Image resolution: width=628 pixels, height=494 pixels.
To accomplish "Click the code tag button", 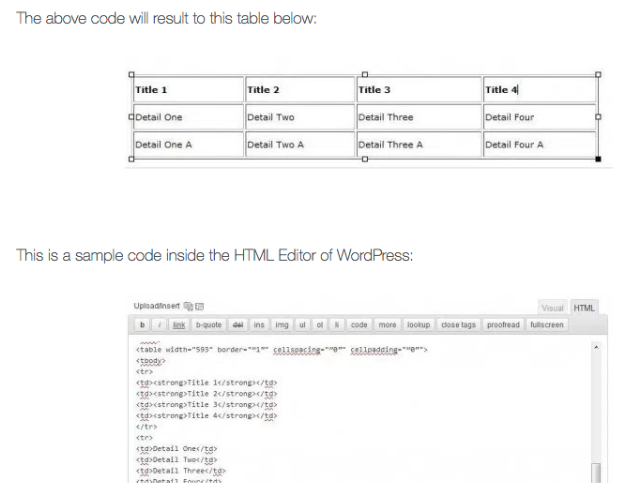I will [359, 325].
